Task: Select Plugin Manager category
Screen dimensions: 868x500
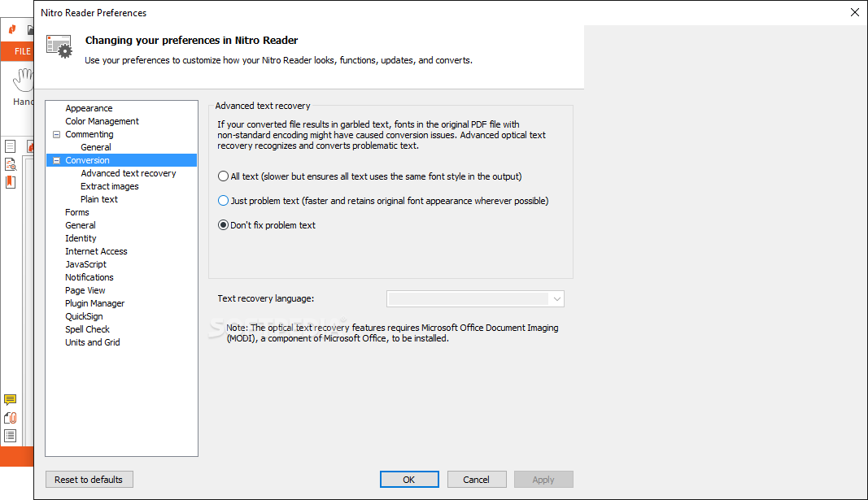Action: 94,303
